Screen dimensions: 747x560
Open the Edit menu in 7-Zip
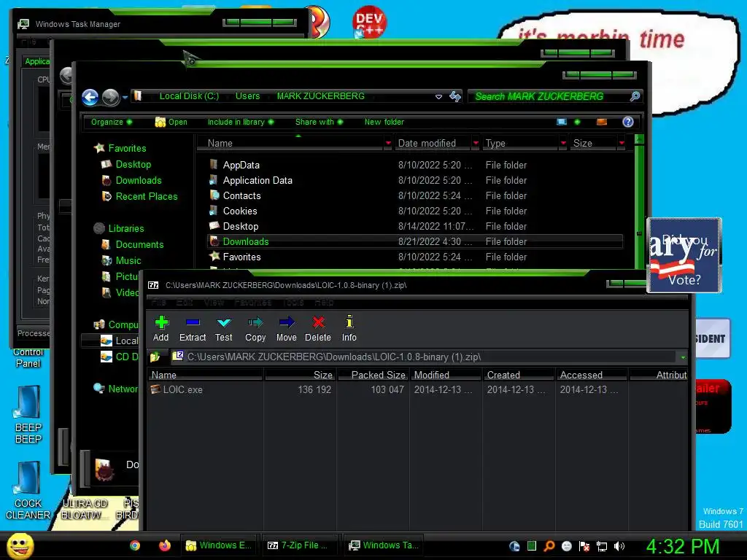coord(185,303)
